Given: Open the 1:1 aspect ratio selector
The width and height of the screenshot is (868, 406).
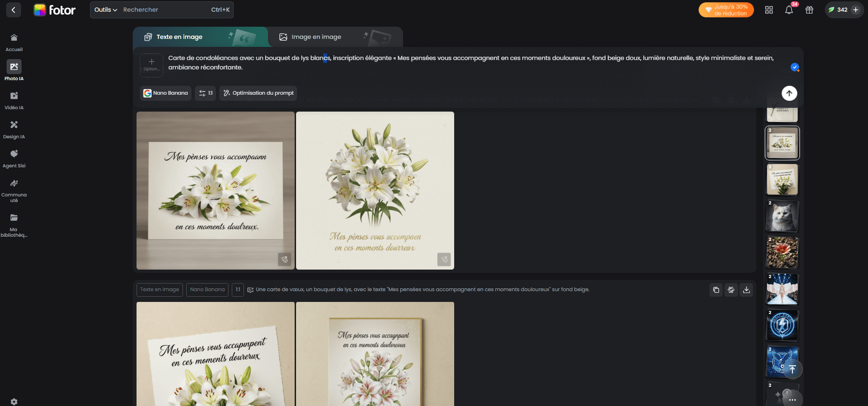Looking at the screenshot, I should point(206,93).
